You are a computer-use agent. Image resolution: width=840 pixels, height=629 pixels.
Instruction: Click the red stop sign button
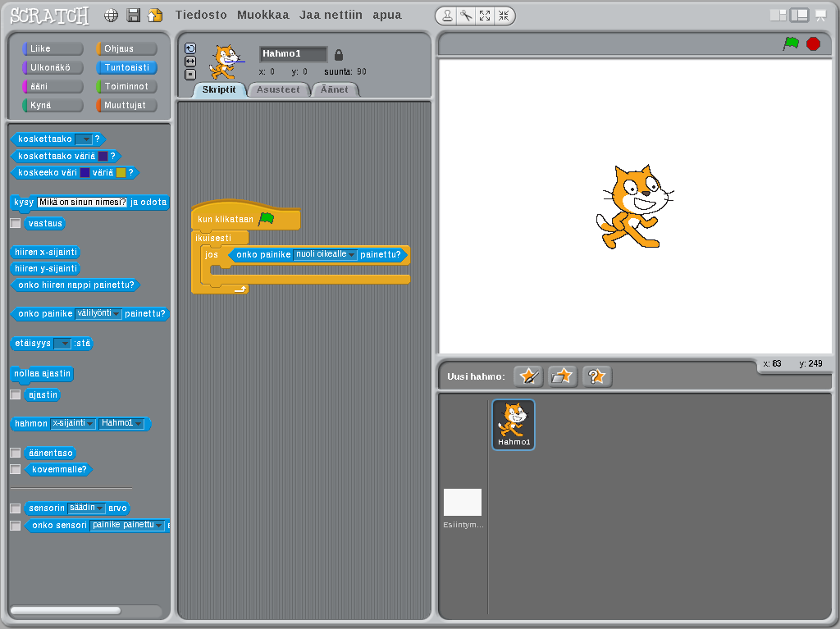(x=813, y=43)
